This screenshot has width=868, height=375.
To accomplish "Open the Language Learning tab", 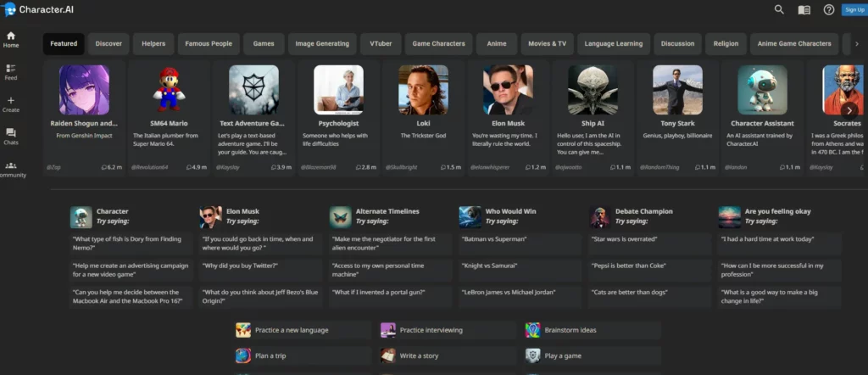I will [x=614, y=43].
